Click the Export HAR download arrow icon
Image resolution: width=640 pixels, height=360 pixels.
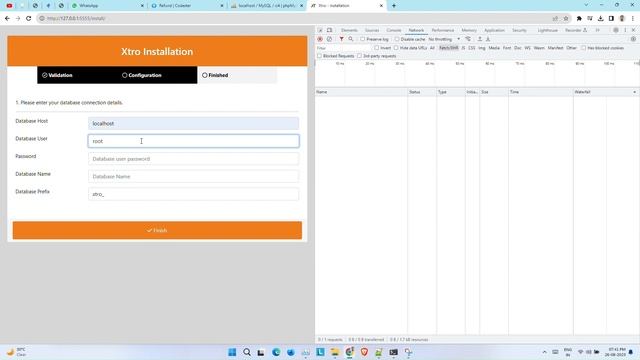[488, 39]
